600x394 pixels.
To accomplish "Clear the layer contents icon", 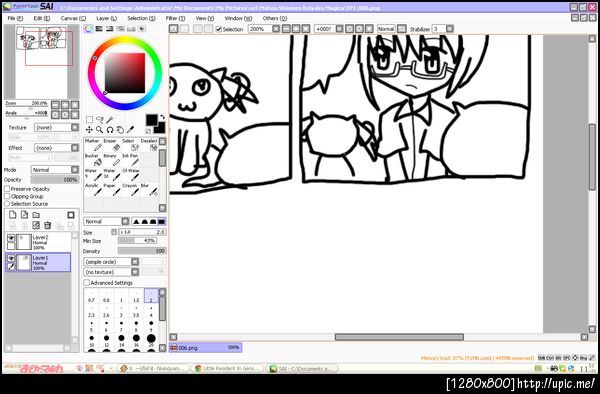I will pos(36,225).
